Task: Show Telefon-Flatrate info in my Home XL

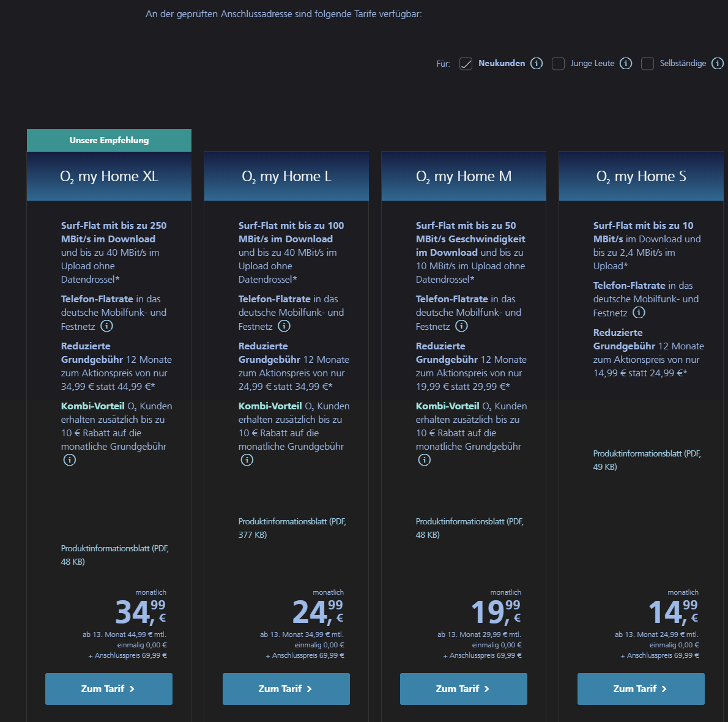Action: [x=107, y=326]
